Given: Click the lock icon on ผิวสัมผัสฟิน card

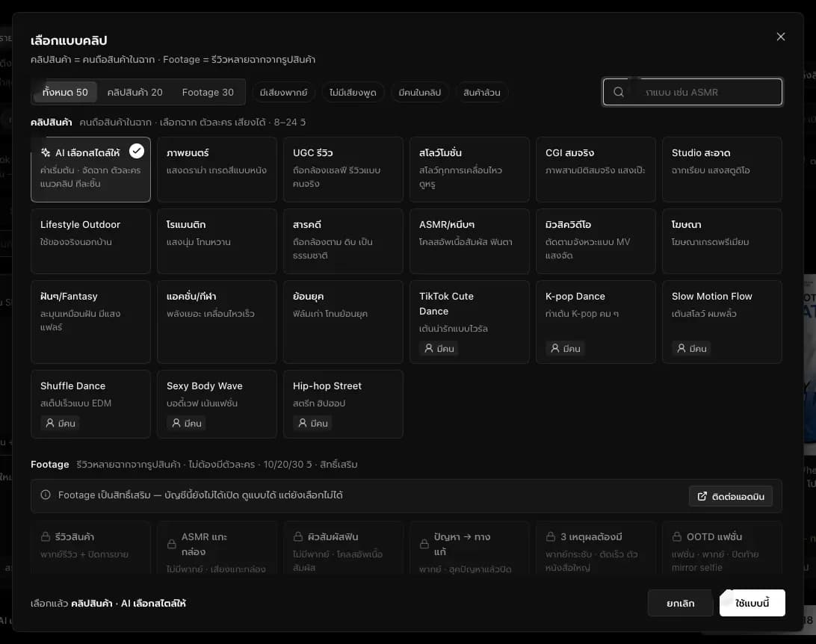Looking at the screenshot, I should [298, 536].
